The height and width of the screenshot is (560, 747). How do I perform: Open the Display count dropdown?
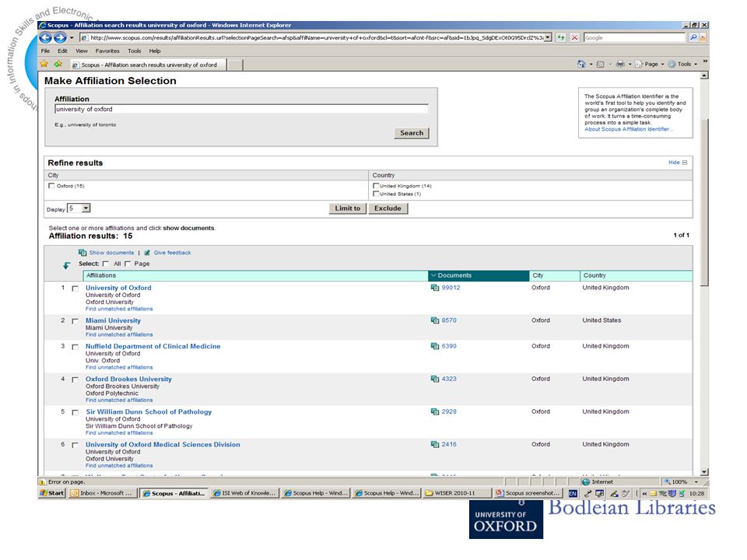click(86, 208)
